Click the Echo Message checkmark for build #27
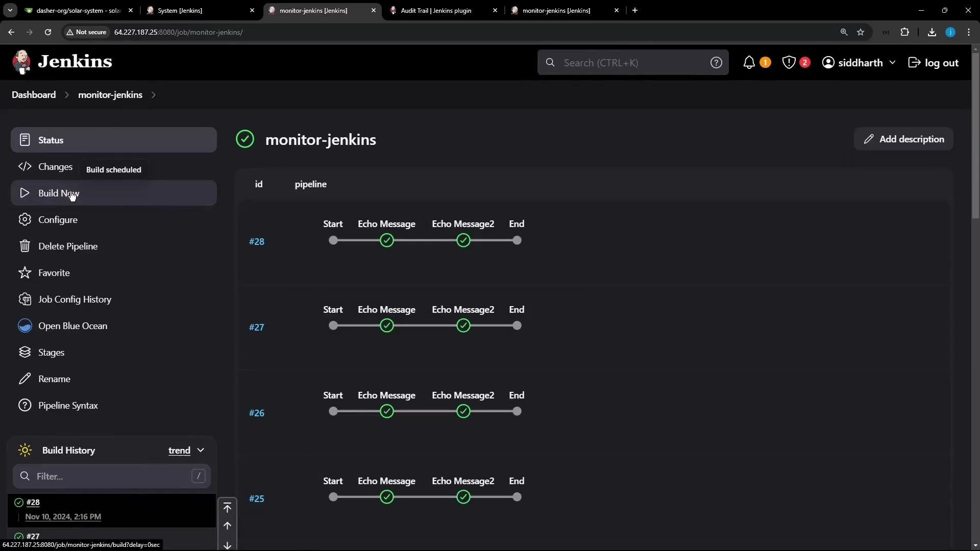 click(x=387, y=325)
